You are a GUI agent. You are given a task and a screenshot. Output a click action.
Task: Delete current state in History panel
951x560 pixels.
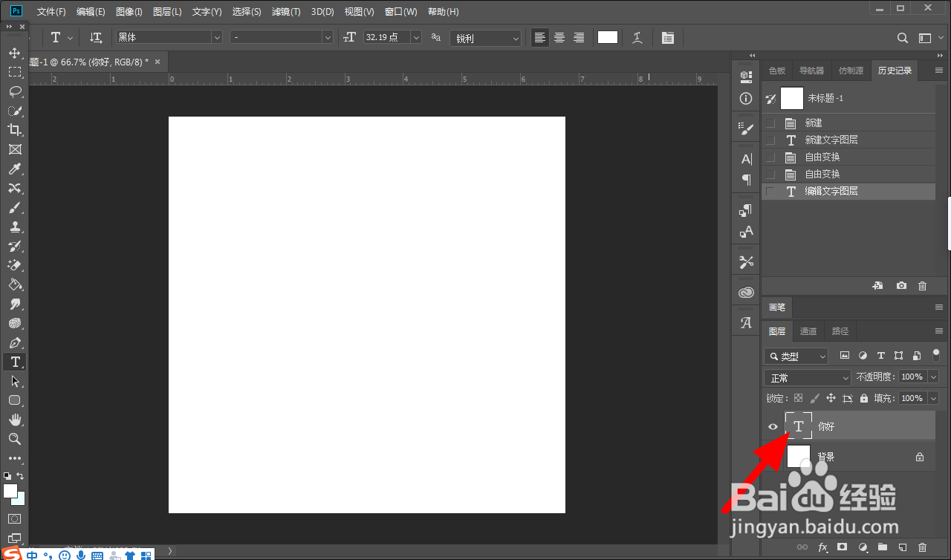(x=922, y=285)
